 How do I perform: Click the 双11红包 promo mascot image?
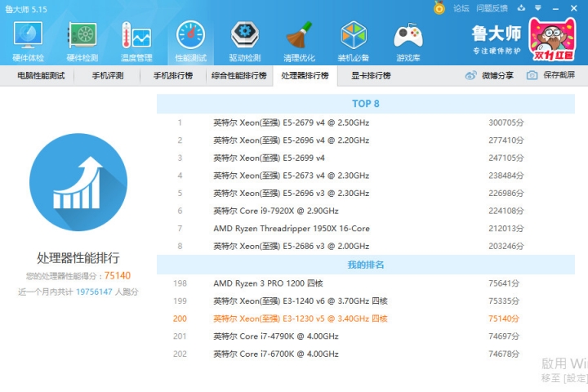pos(552,40)
